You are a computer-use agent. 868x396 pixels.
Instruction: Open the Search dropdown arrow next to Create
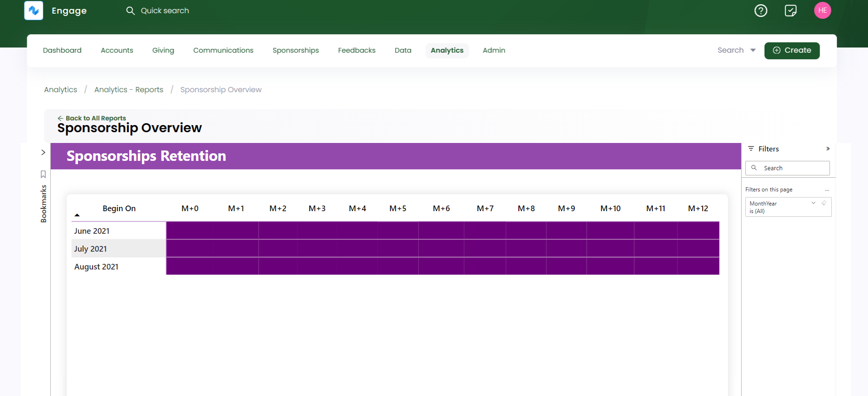click(x=753, y=50)
